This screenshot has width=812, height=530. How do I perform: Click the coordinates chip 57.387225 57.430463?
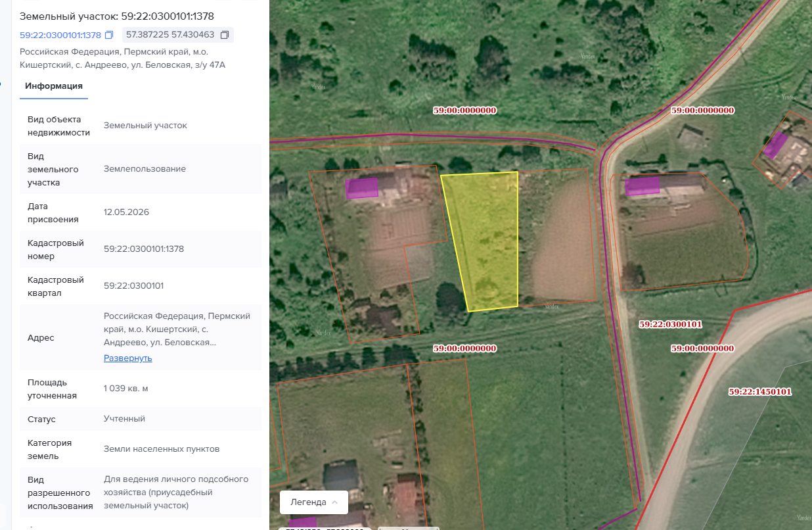pyautogui.click(x=177, y=35)
